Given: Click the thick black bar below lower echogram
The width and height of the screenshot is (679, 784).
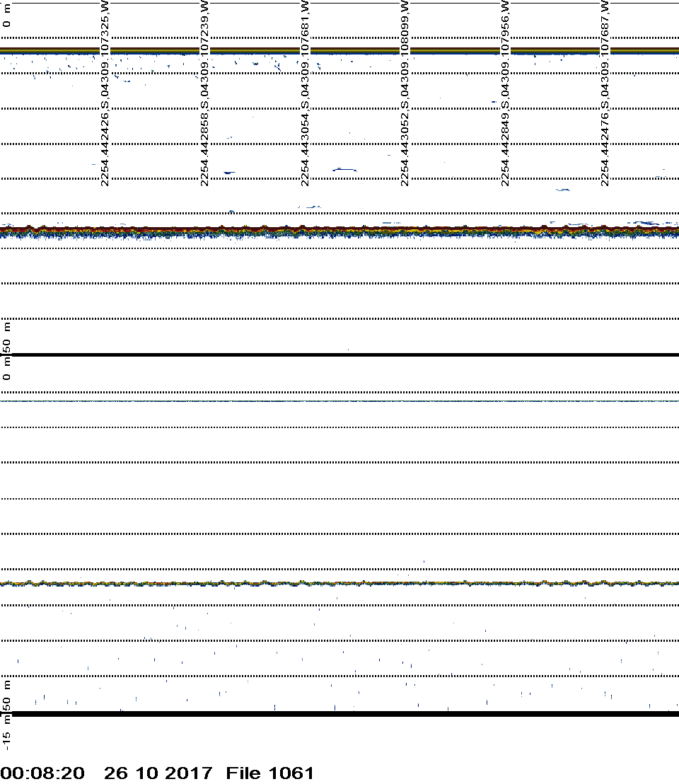Looking at the screenshot, I should 339,714.
